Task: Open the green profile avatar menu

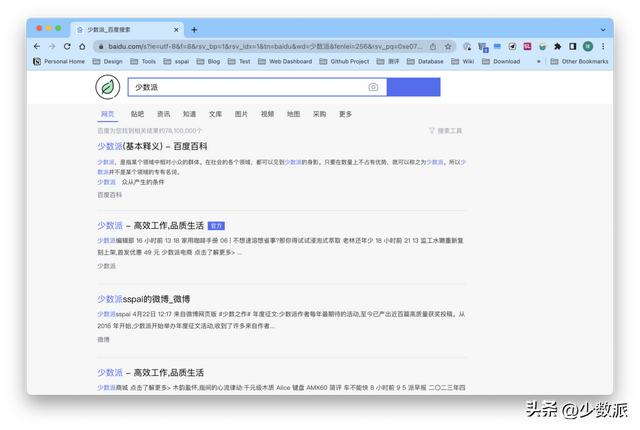Action: click(588, 47)
